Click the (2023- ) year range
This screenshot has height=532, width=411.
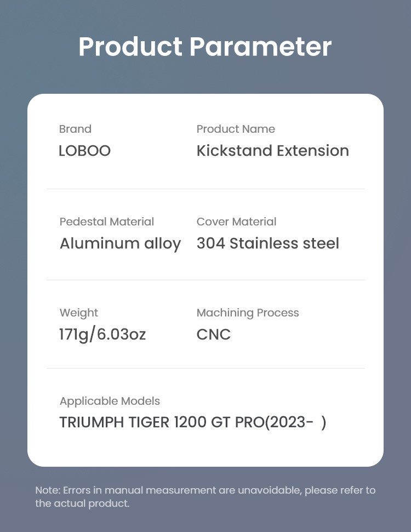coord(296,423)
